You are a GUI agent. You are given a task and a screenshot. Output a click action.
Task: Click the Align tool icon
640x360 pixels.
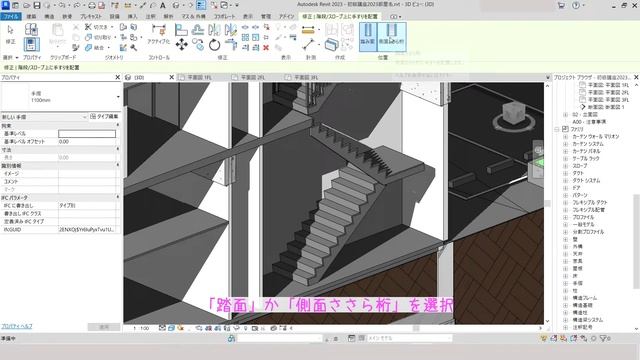pos(181,29)
